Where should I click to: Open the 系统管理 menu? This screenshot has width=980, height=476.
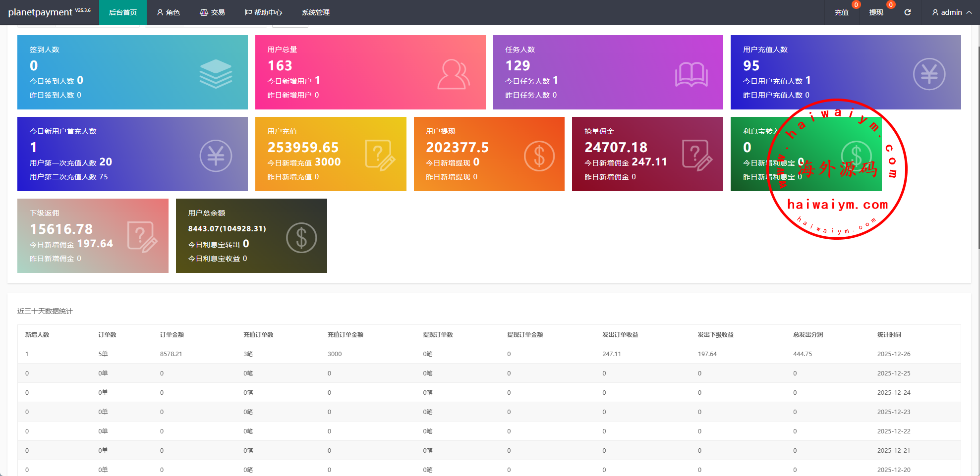(316, 12)
